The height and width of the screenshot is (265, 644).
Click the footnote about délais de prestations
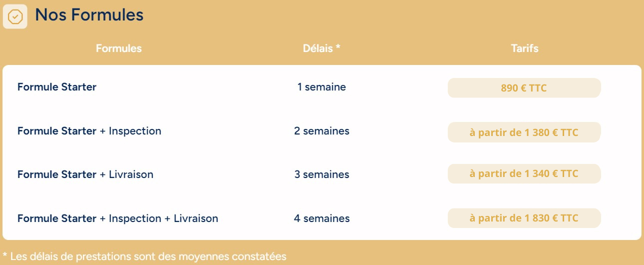click(x=145, y=256)
